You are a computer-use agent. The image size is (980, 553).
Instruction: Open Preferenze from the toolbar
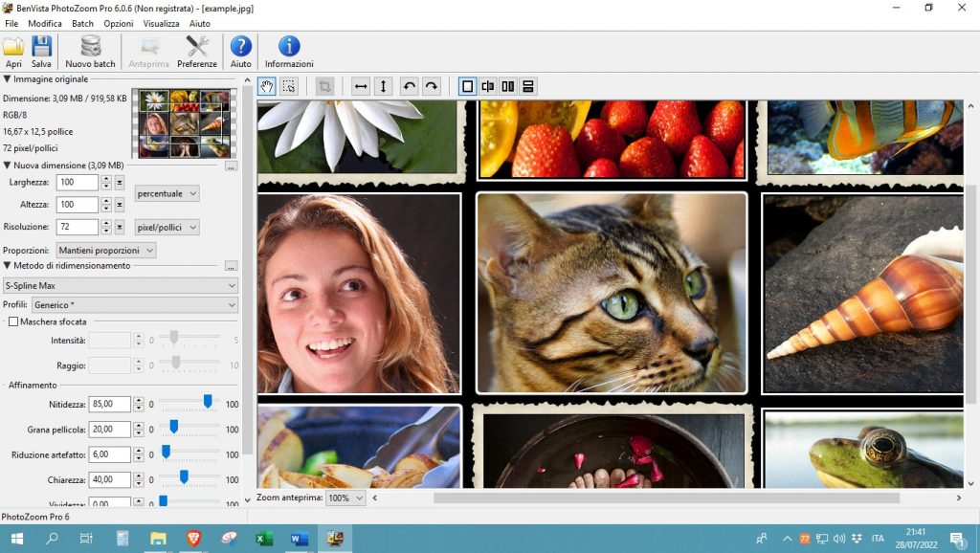pyautogui.click(x=197, y=51)
